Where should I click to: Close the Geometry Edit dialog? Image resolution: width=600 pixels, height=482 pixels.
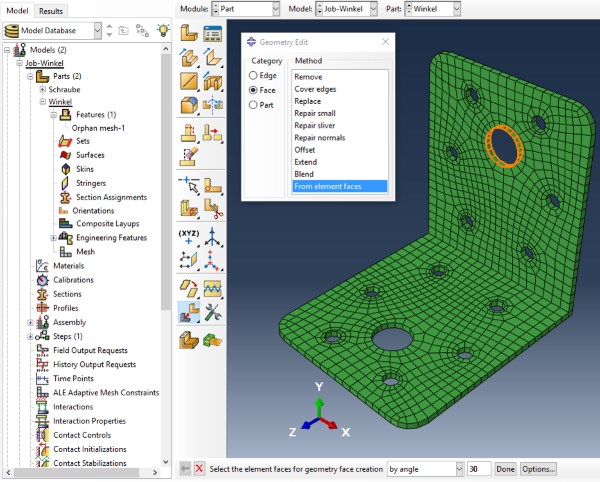click(385, 42)
